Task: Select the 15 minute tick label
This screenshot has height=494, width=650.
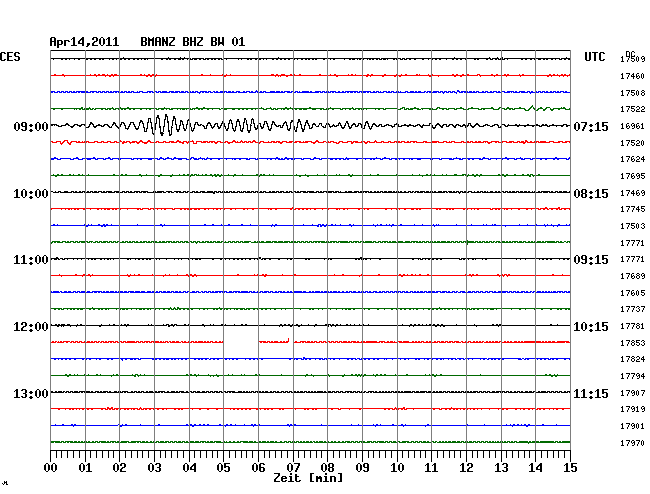Action: tap(570, 468)
